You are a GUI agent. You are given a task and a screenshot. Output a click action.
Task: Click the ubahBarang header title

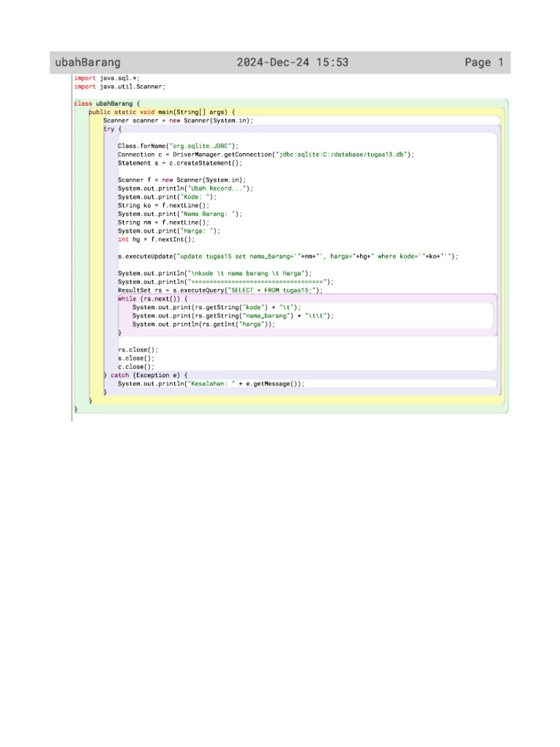coord(87,63)
